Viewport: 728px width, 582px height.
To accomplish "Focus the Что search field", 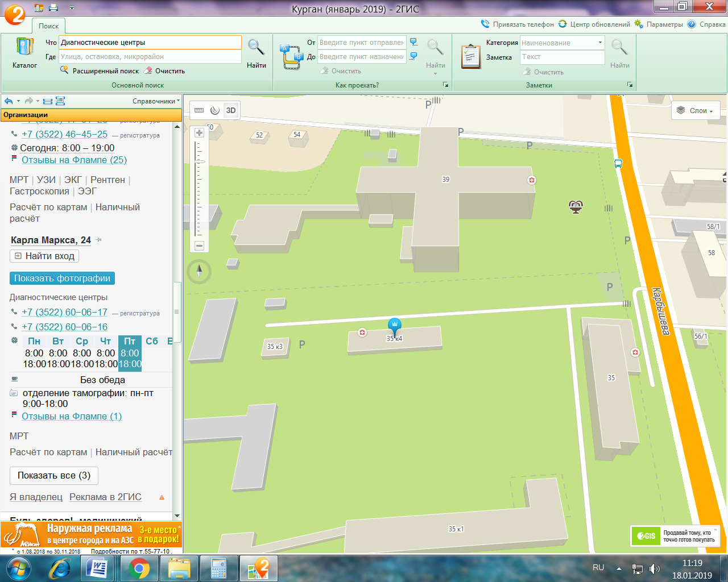I will click(150, 43).
